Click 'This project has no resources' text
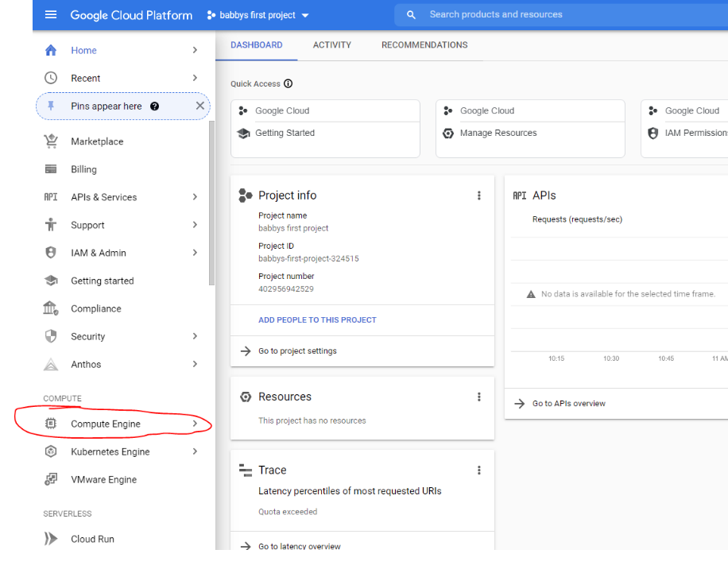728x573 pixels. (x=312, y=420)
